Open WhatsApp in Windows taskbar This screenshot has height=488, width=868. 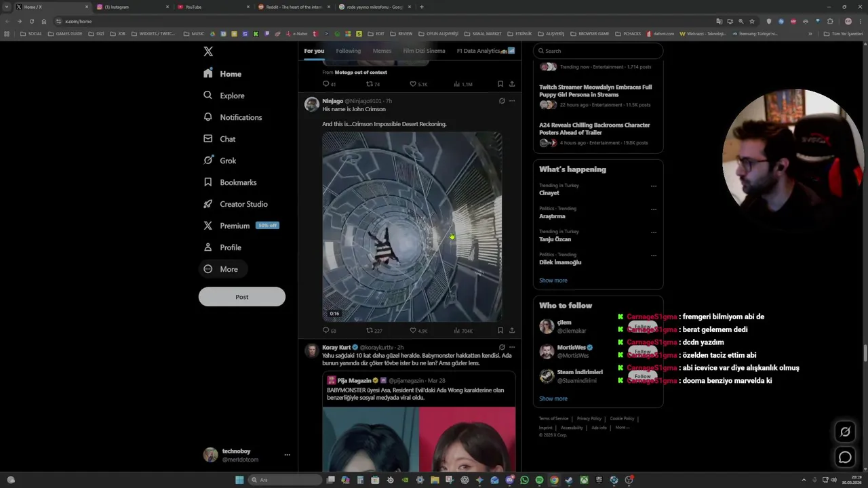tap(524, 480)
